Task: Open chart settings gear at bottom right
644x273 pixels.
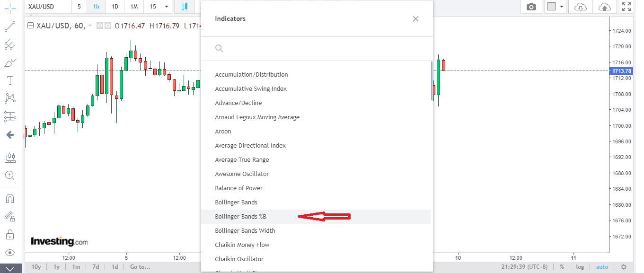Action: [624, 267]
